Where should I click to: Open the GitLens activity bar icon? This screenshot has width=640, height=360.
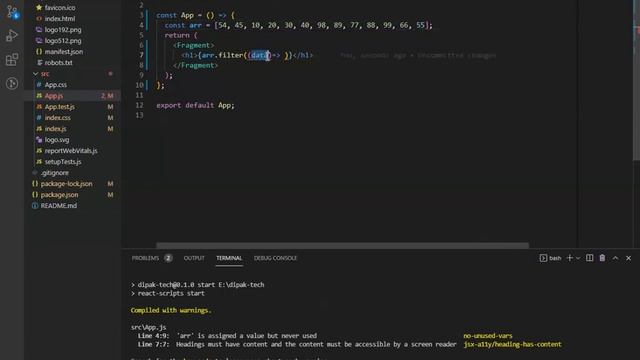[x=12, y=83]
